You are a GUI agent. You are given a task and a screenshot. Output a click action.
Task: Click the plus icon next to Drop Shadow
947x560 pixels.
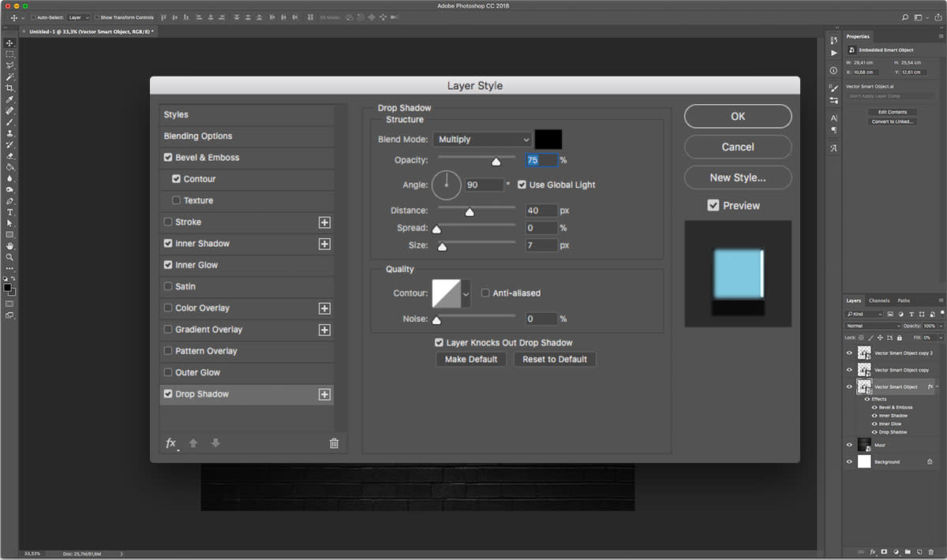[324, 394]
